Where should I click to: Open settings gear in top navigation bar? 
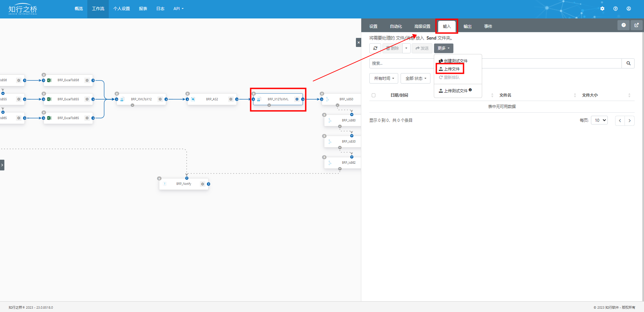(602, 9)
